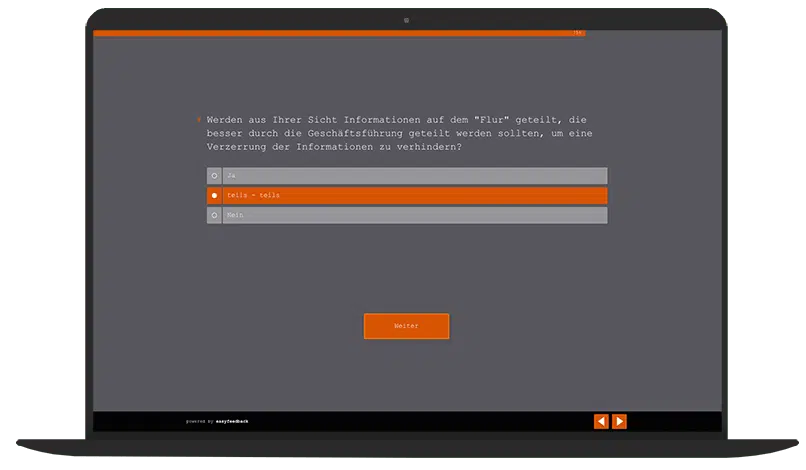
Task: Click the percentage label on the progress bar
Action: 578,33
